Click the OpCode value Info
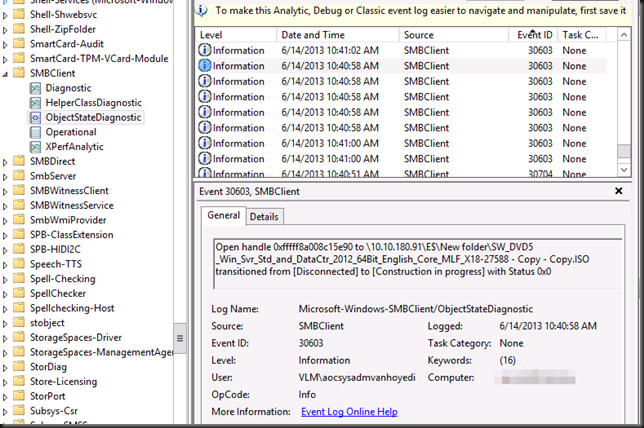 [307, 394]
